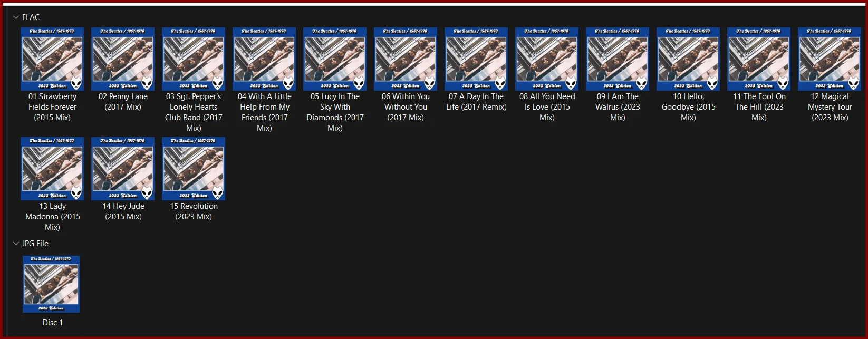Select the 08 All You Need Is Love file icon
This screenshot has width=868, height=339.
[547, 59]
